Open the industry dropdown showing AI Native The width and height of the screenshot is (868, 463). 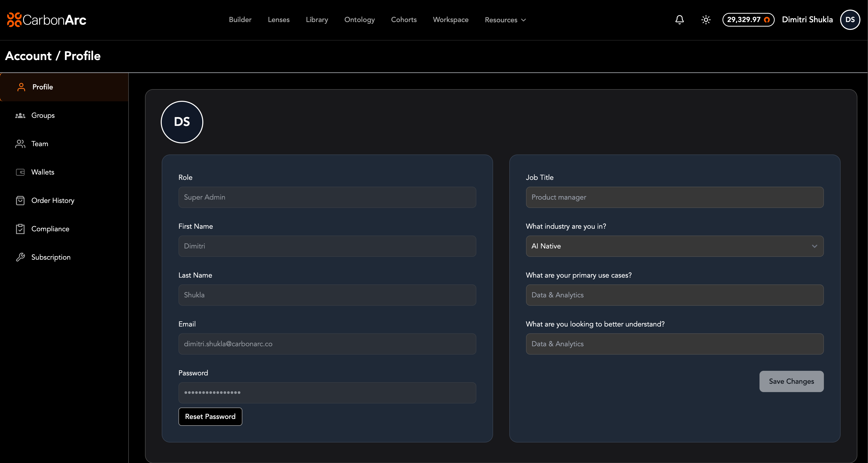674,246
